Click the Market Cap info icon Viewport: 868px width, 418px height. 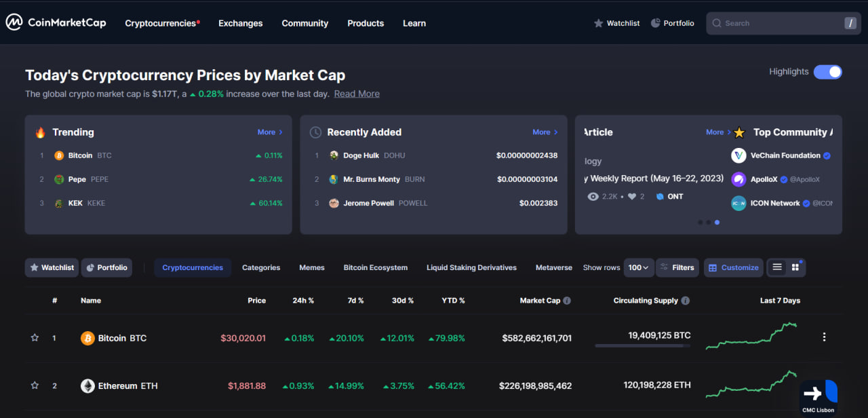pyautogui.click(x=567, y=301)
